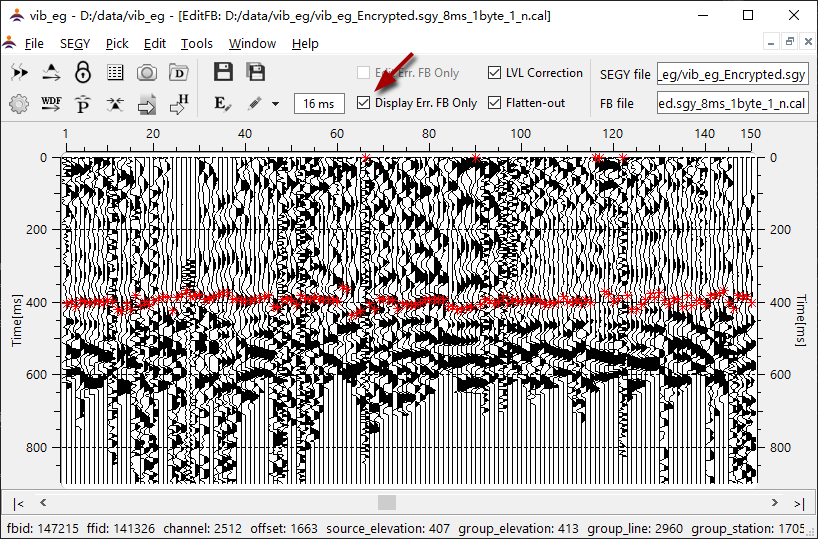Disable the Flatten-out checkbox
The width and height of the screenshot is (818, 539).
click(x=494, y=103)
